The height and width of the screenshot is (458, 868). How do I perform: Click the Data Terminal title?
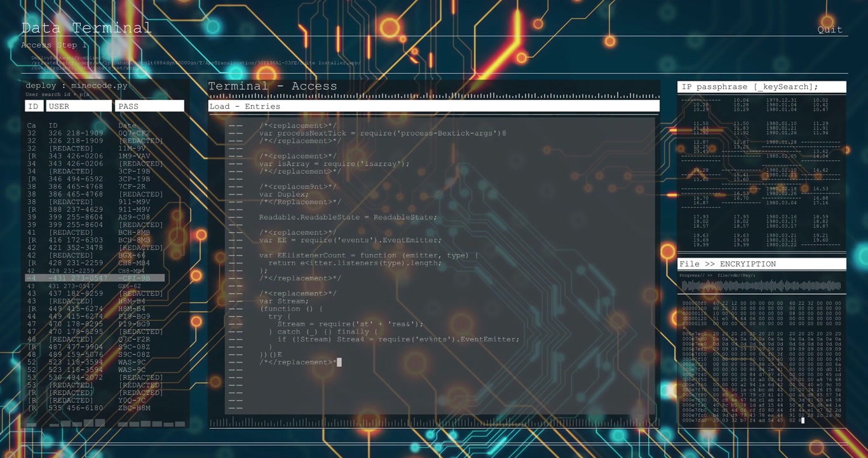pyautogui.click(x=86, y=28)
